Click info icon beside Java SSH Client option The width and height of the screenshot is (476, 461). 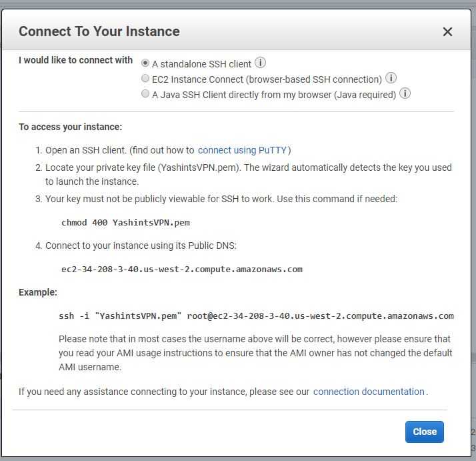405,93
